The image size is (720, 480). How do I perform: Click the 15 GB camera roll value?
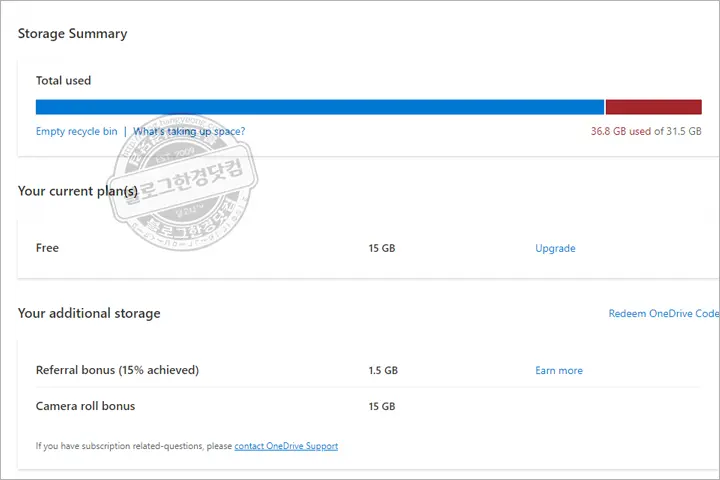[381, 406]
